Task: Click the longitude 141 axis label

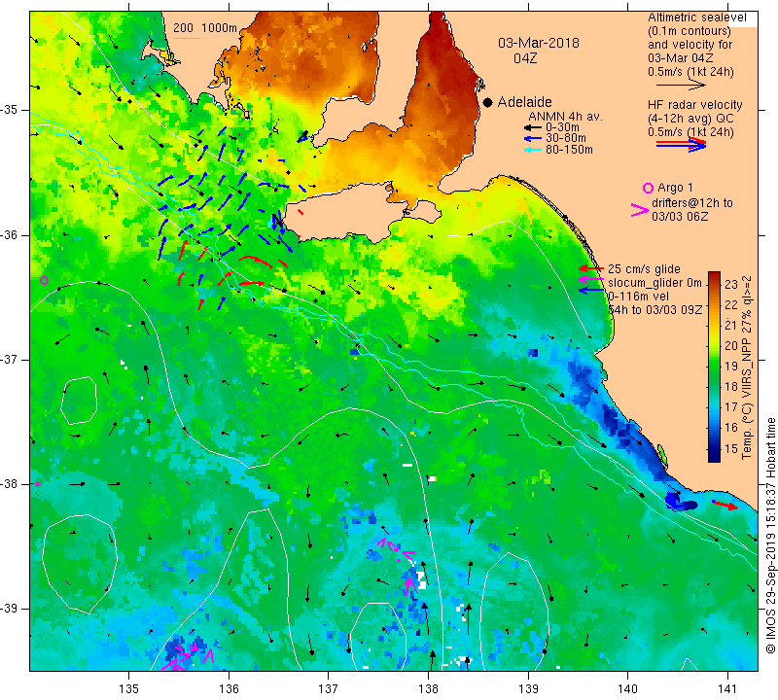Action: click(727, 688)
